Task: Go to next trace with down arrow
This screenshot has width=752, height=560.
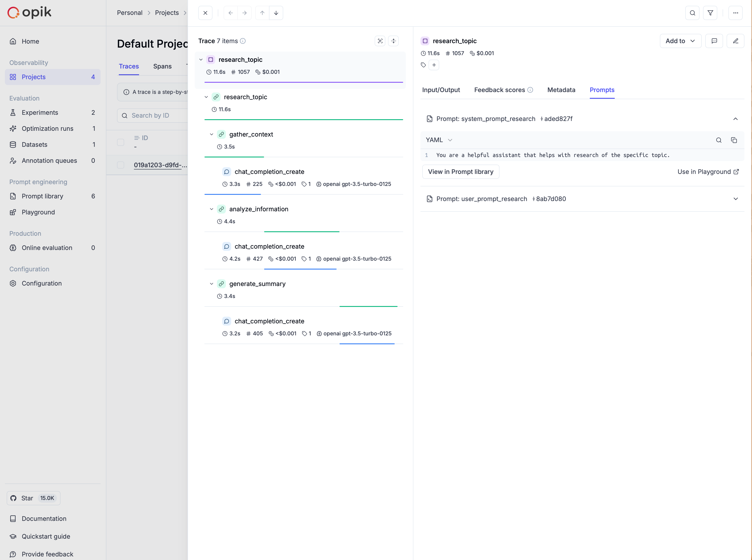Action: (x=276, y=13)
